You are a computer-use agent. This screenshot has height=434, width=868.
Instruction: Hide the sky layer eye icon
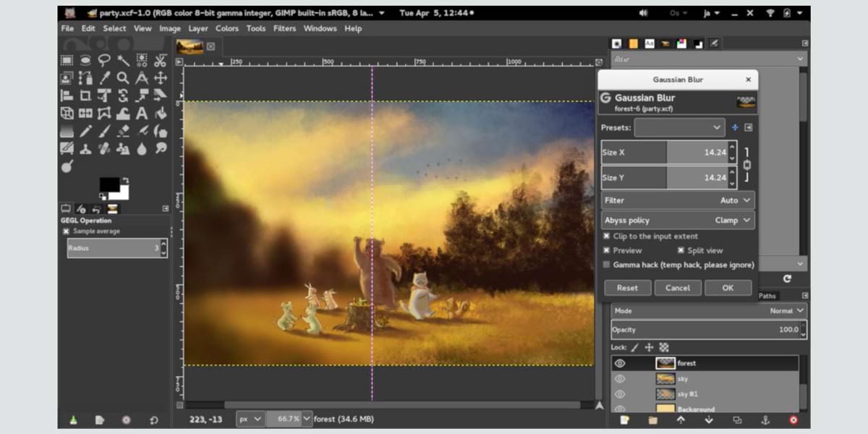pyautogui.click(x=620, y=379)
